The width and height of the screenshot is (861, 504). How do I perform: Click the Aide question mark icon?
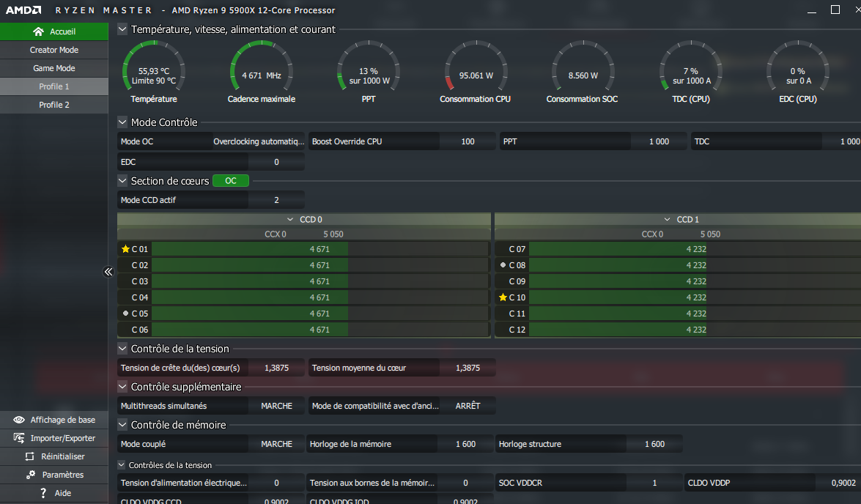pos(43,493)
